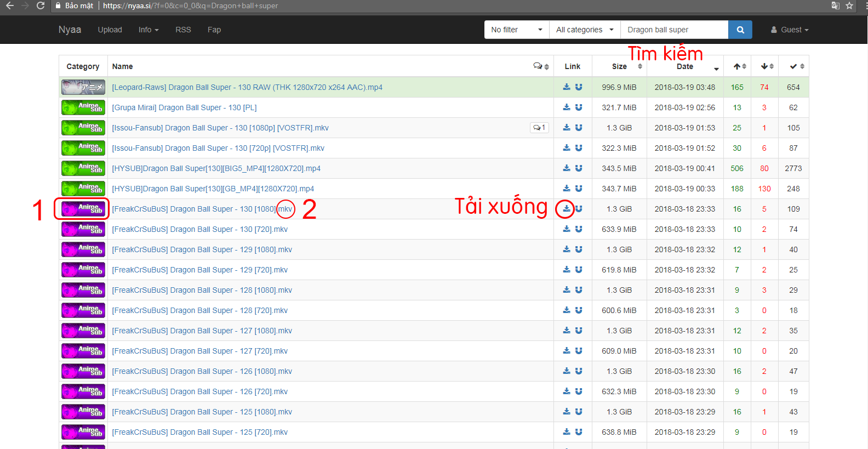Open Grupa Mirai Dragon Ball Super 130 [PL] link
The height and width of the screenshot is (449, 868).
click(184, 107)
